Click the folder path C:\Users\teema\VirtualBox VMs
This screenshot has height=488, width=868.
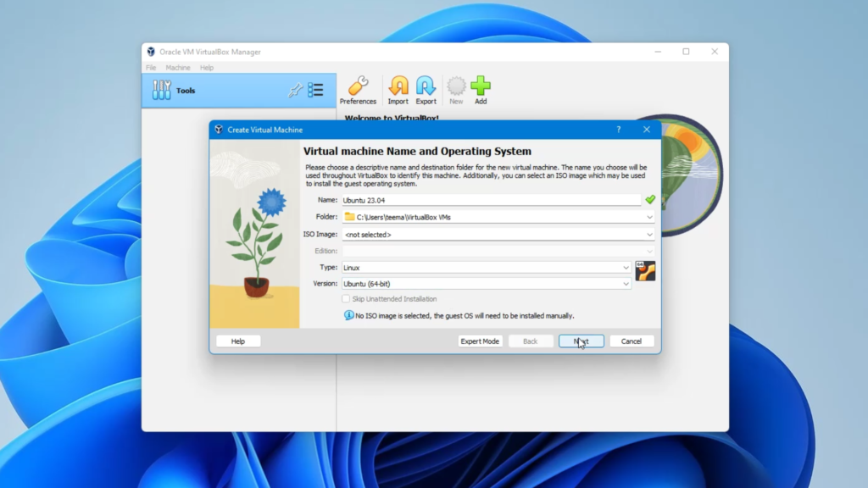403,218
